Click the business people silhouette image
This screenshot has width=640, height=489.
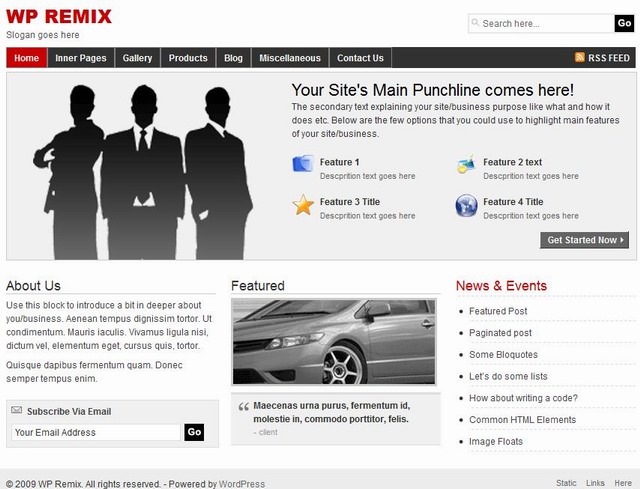click(143, 171)
